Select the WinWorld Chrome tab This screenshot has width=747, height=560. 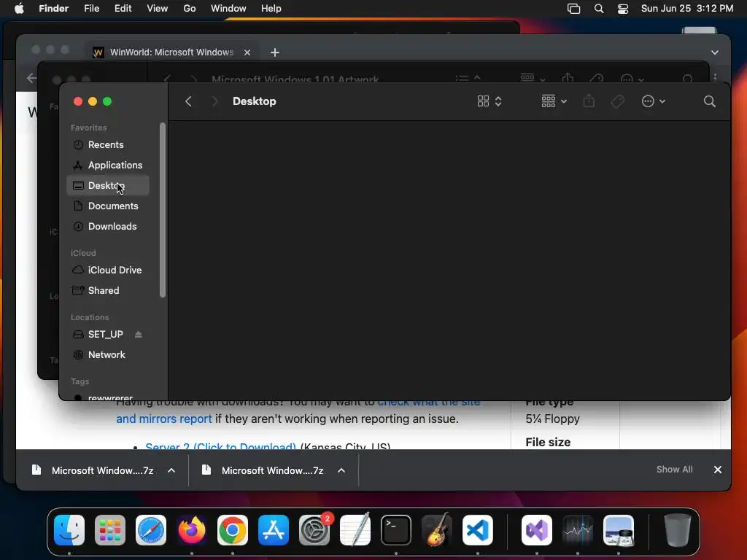(x=172, y=52)
